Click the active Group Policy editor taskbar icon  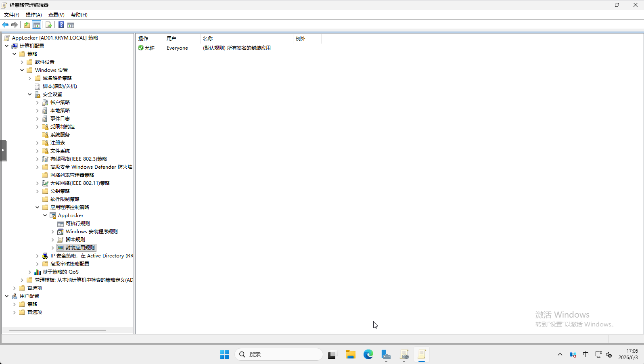tap(422, 354)
